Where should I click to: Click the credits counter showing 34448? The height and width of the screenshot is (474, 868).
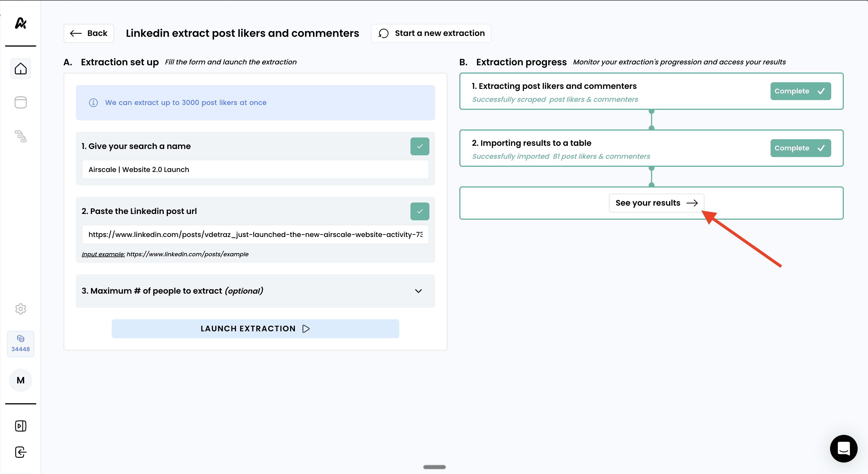pos(21,343)
